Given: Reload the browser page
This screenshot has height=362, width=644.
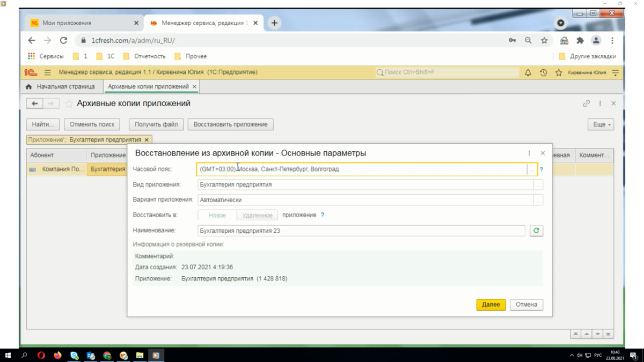Looking at the screenshot, I should pyautogui.click(x=63, y=40).
